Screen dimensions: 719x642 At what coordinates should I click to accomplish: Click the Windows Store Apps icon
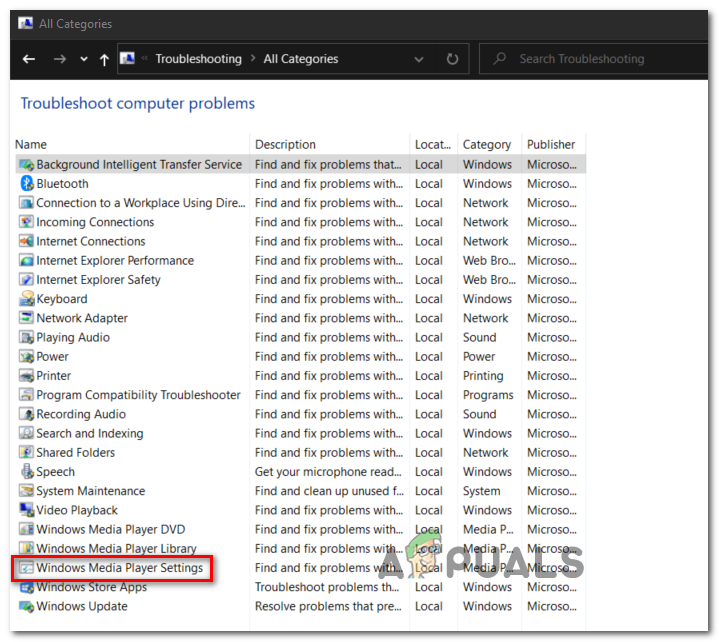pos(27,587)
